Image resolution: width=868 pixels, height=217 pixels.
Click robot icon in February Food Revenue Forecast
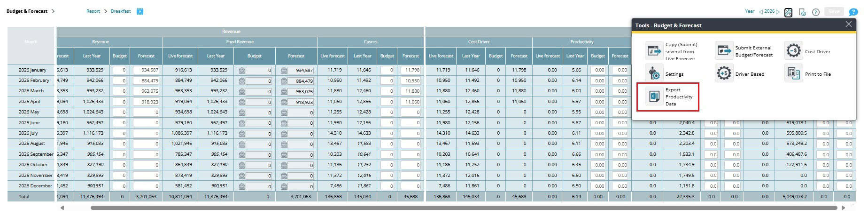click(x=284, y=81)
